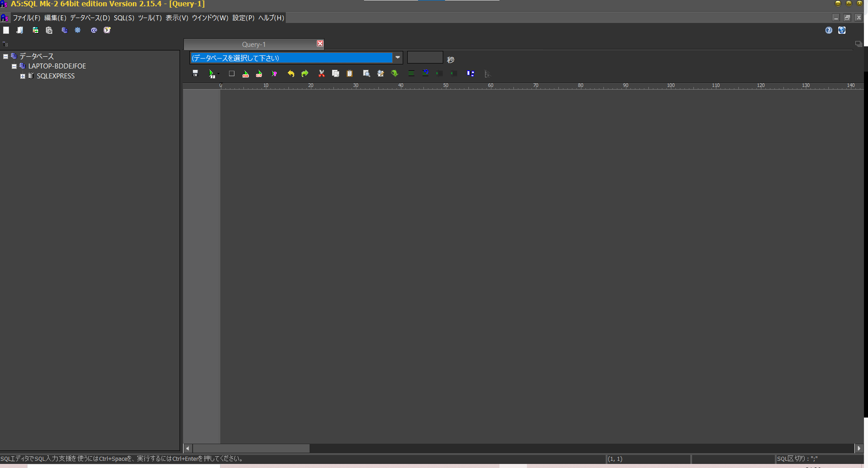Open help via the question mark icon
Image resolution: width=868 pixels, height=468 pixels.
tap(829, 30)
